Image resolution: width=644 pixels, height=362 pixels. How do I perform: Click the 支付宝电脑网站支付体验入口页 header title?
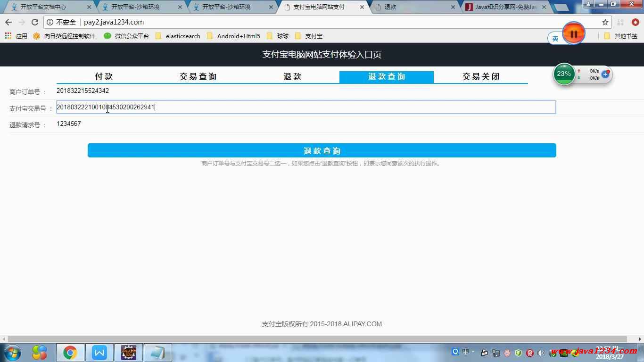click(322, 55)
